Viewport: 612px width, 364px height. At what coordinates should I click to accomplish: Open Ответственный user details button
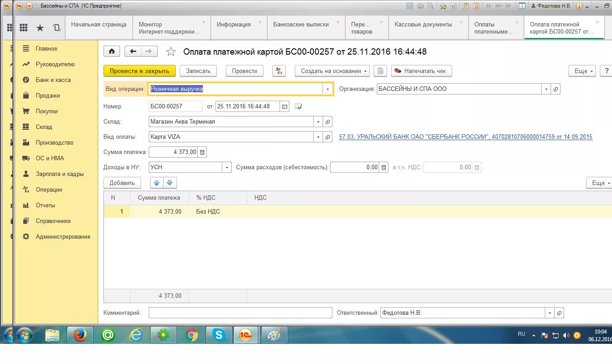click(x=559, y=313)
